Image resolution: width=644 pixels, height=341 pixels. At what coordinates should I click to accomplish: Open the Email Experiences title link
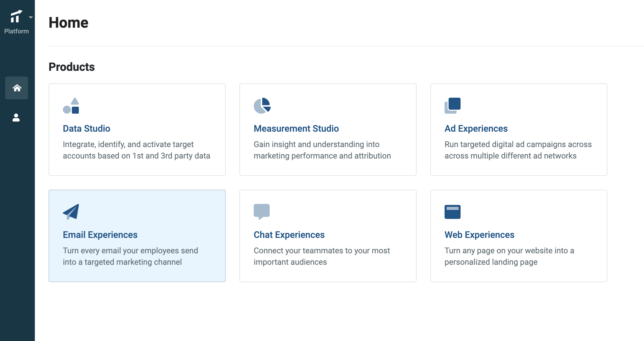point(100,235)
